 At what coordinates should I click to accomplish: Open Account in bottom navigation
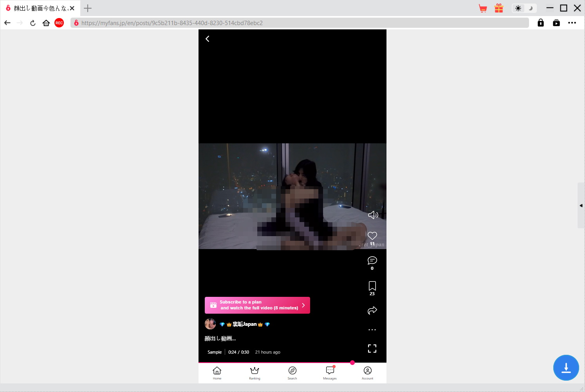coord(368,373)
